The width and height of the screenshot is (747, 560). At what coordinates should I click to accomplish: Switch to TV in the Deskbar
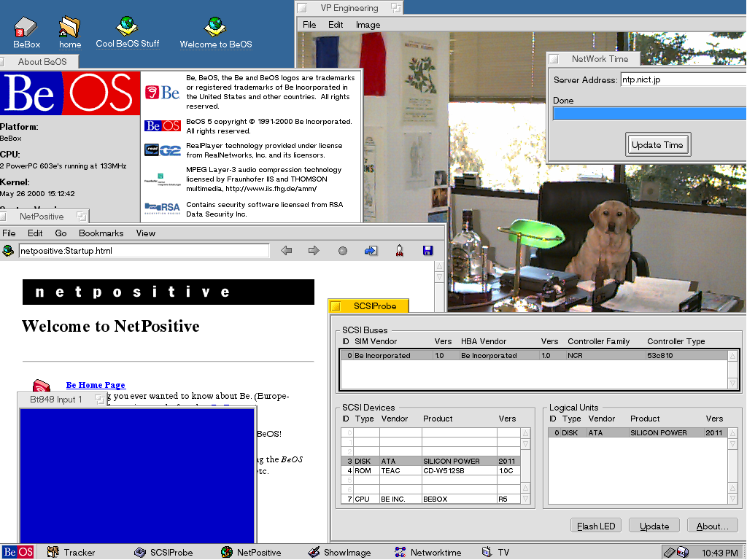click(x=495, y=553)
